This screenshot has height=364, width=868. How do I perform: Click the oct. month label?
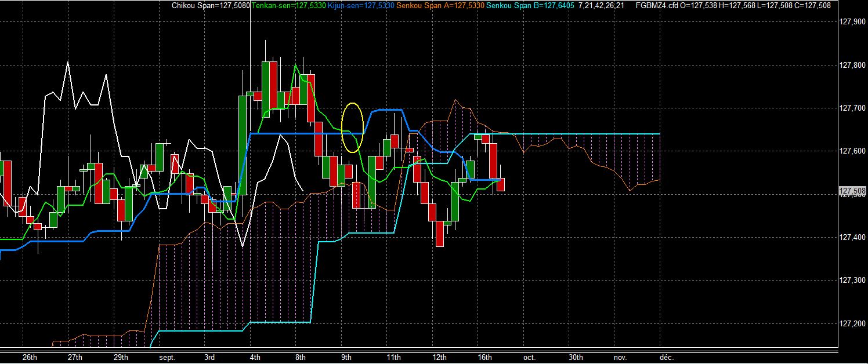tap(529, 357)
